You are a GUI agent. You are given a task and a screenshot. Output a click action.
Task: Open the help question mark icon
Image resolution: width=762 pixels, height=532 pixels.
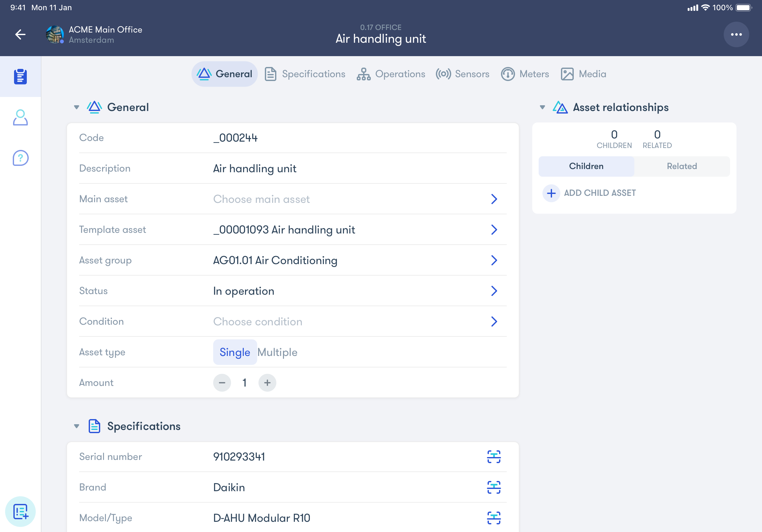20,158
